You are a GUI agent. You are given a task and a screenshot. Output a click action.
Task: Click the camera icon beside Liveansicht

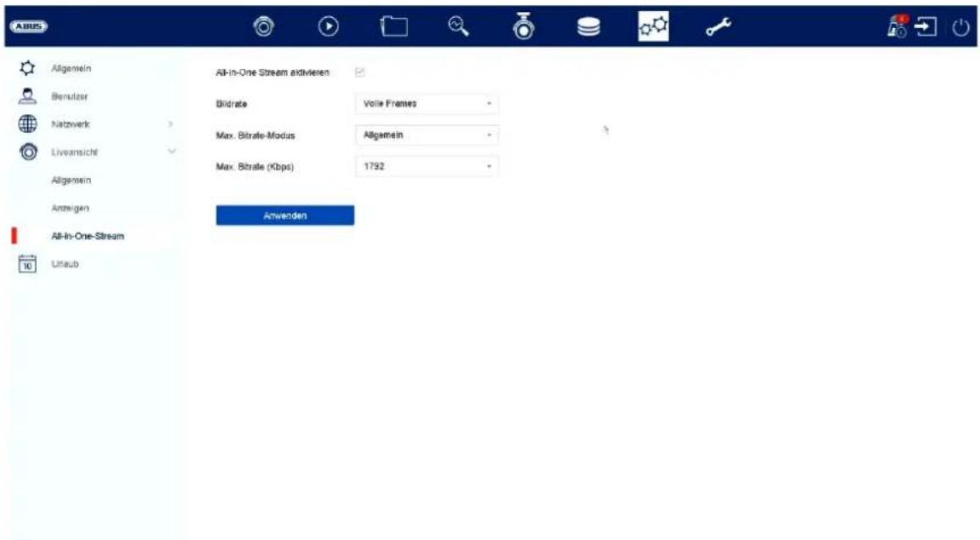coord(27,152)
